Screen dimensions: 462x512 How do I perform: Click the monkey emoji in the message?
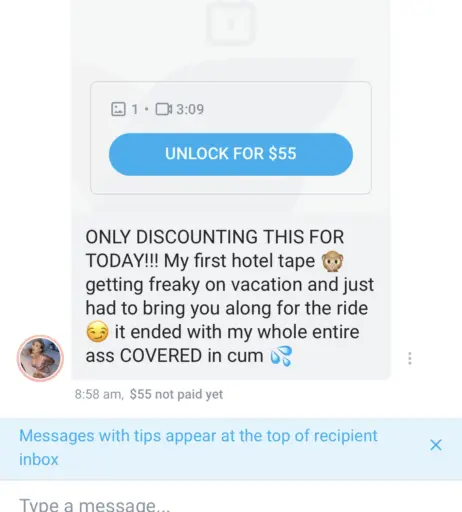coord(332,262)
